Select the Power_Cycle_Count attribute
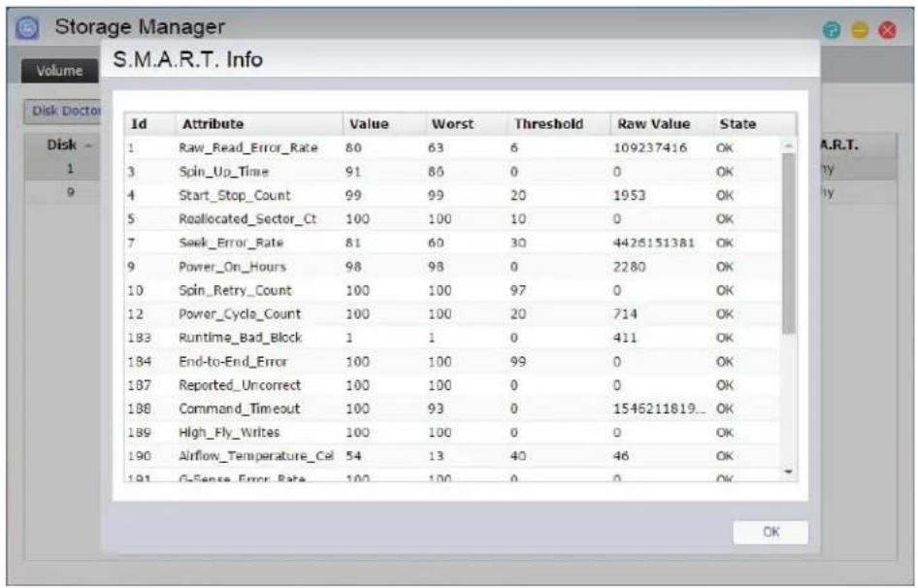This screenshot has width=918, height=588. tap(240, 314)
